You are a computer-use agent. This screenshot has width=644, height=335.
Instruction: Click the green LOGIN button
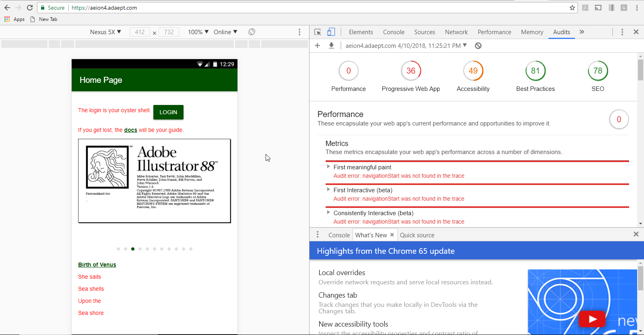168,112
